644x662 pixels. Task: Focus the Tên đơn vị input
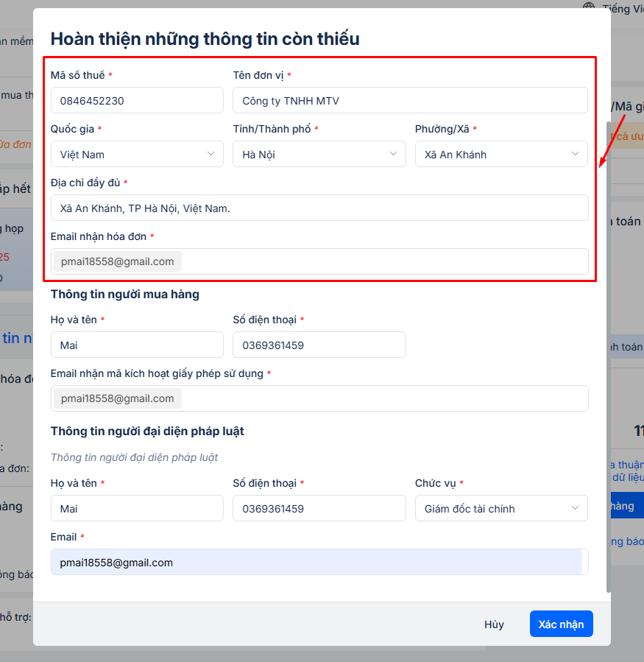tap(410, 101)
